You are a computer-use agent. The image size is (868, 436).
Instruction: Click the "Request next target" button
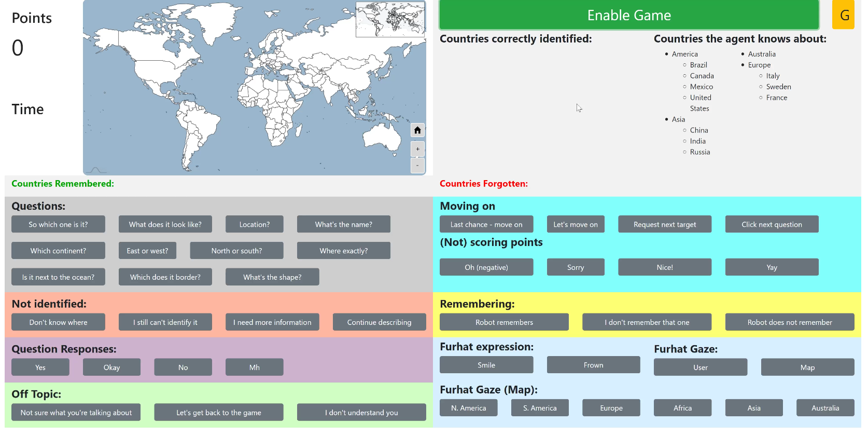(x=665, y=224)
